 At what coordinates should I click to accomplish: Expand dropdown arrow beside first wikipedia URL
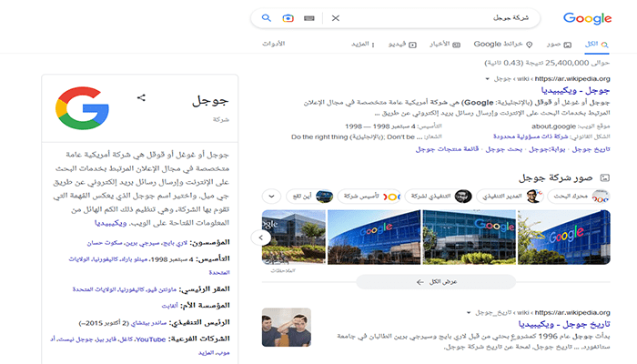click(x=487, y=79)
